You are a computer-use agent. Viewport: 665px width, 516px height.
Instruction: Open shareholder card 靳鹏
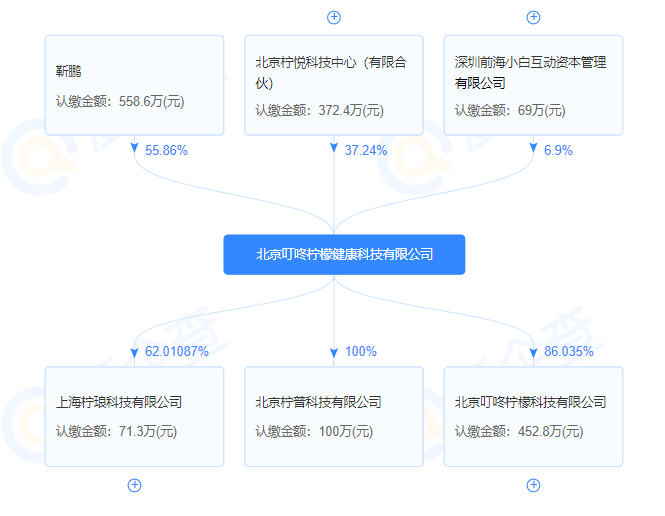coord(135,86)
